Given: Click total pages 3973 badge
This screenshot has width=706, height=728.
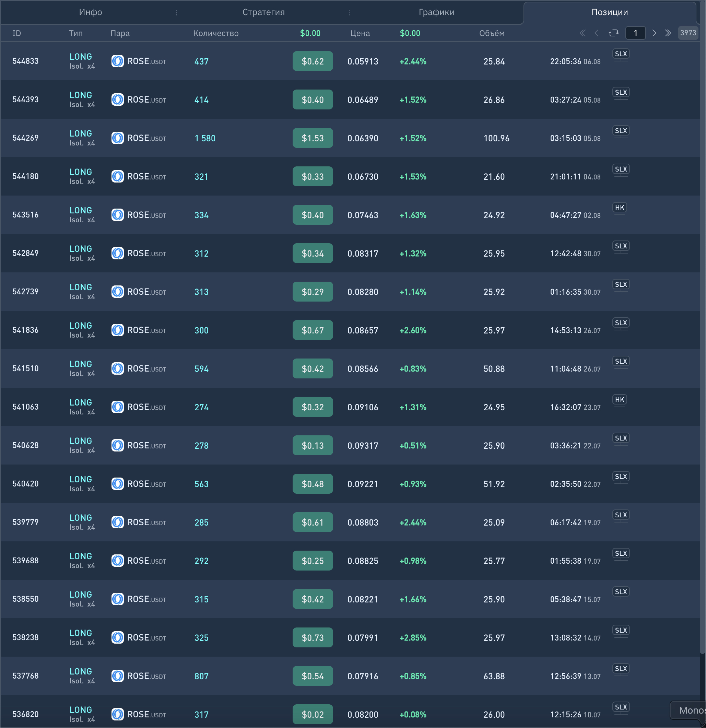Looking at the screenshot, I should click(688, 33).
